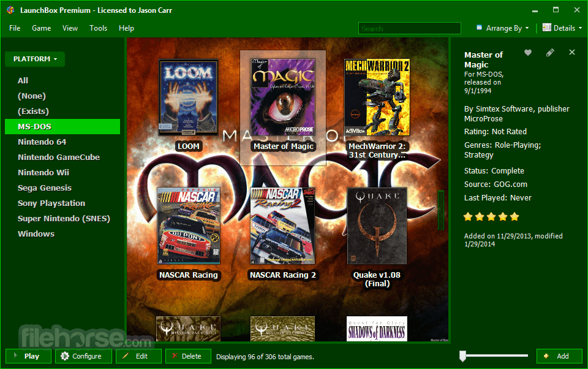This screenshot has width=588, height=369.
Task: Select the (None) platform filter
Action: 32,96
